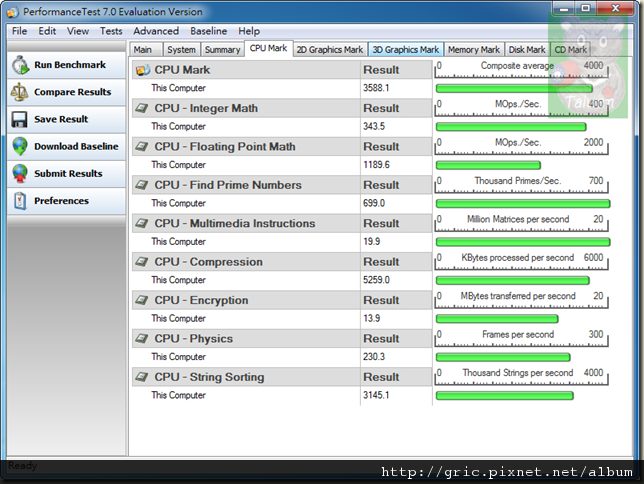
Task: Click the Preferences clipboard icon
Action: point(20,201)
